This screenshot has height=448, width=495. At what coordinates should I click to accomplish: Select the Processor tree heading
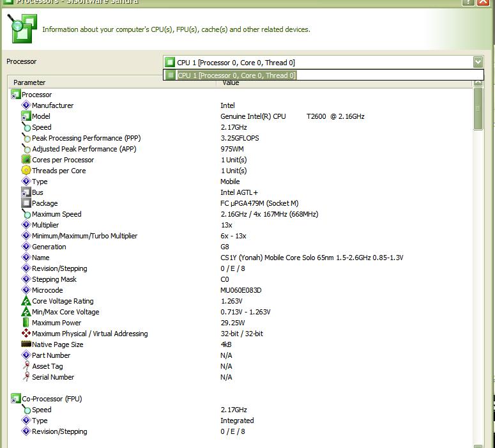point(36,95)
